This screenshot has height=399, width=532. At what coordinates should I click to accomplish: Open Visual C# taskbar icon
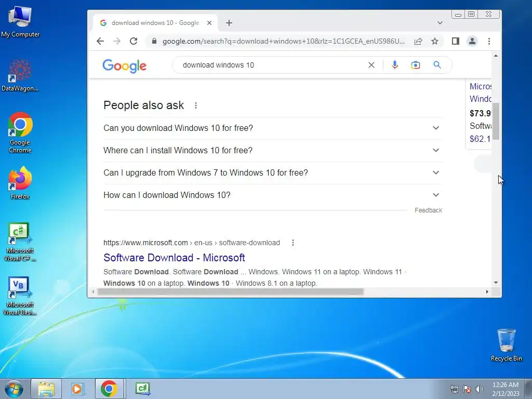[x=142, y=389]
